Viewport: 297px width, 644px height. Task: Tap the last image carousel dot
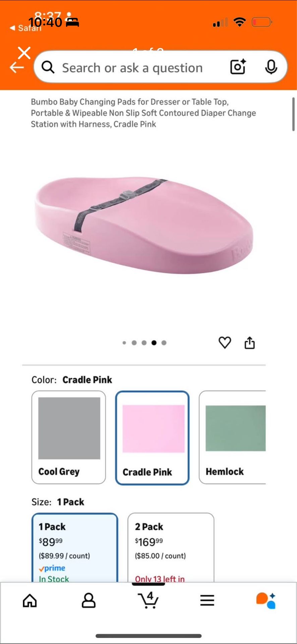pos(164,343)
